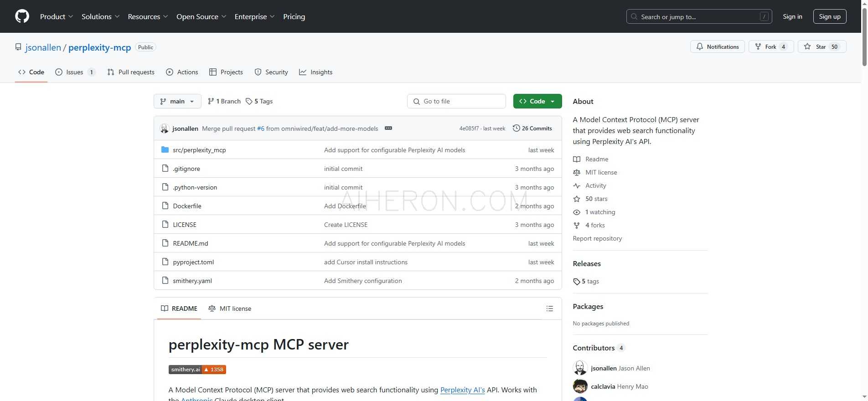Expand the Open Source menu
Viewport: 868px width, 401px height.
(201, 16)
